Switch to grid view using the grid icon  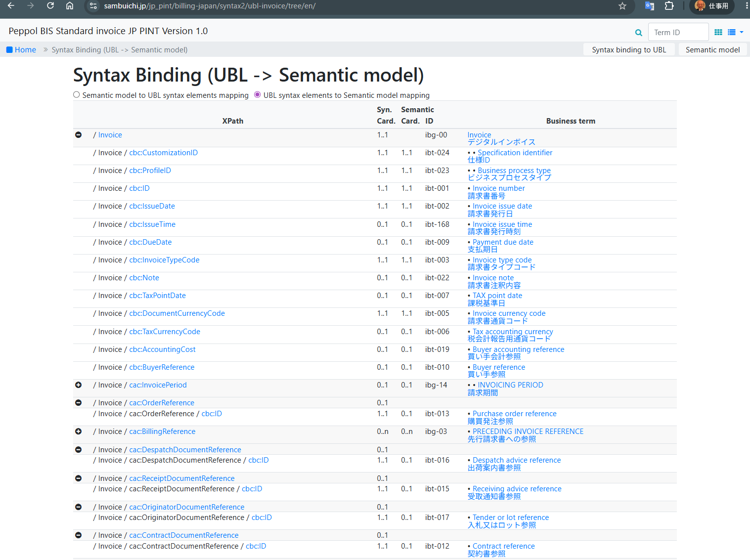[718, 32]
